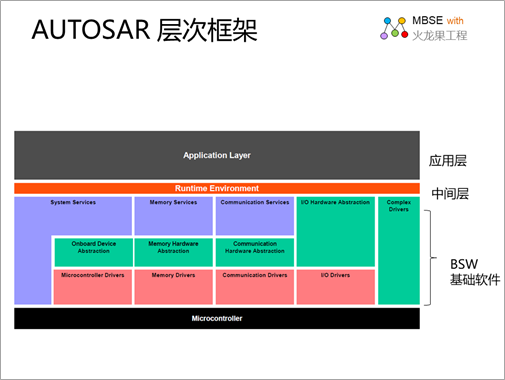
Task: Select the 中间层 label
Action: tap(450, 194)
